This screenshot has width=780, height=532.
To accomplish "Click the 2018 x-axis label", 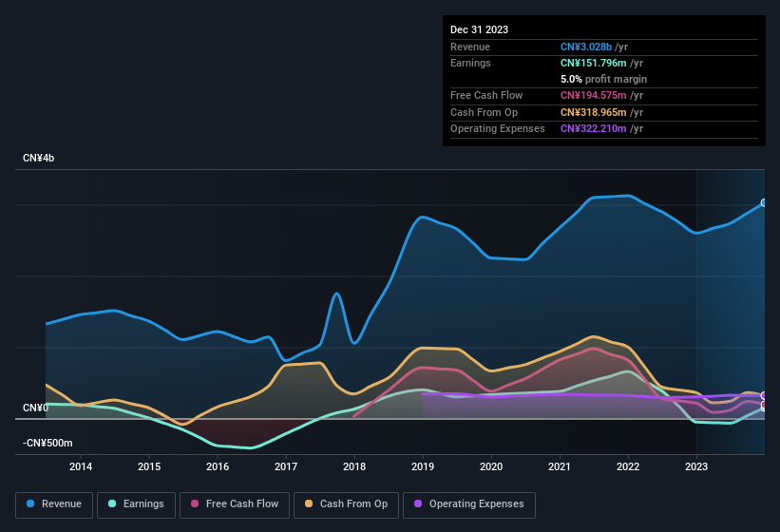I will tap(354, 466).
